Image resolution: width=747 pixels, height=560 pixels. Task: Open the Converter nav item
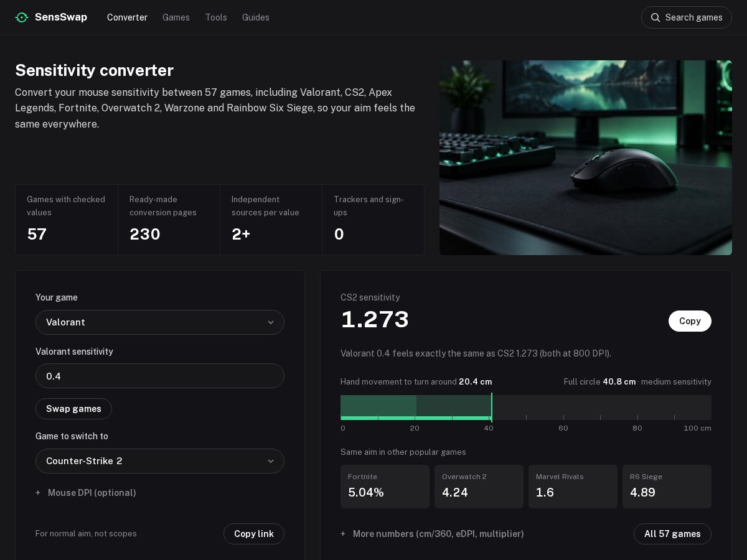(x=127, y=17)
